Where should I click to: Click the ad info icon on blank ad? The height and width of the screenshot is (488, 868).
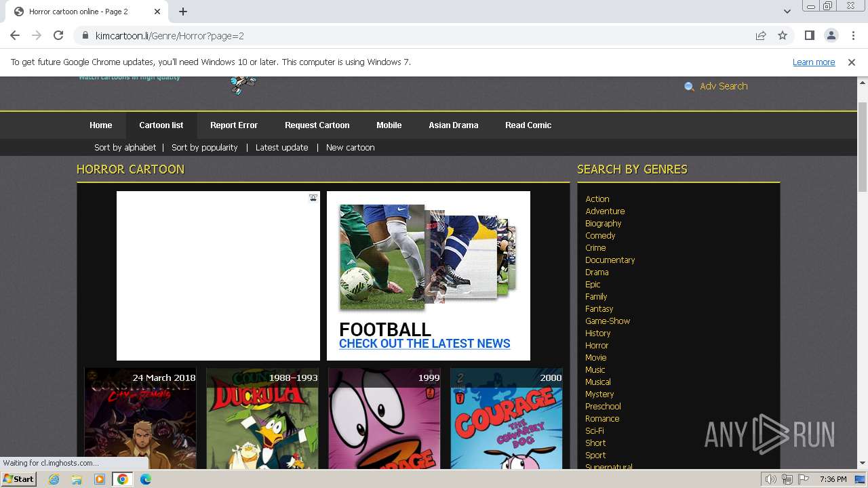tap(313, 198)
